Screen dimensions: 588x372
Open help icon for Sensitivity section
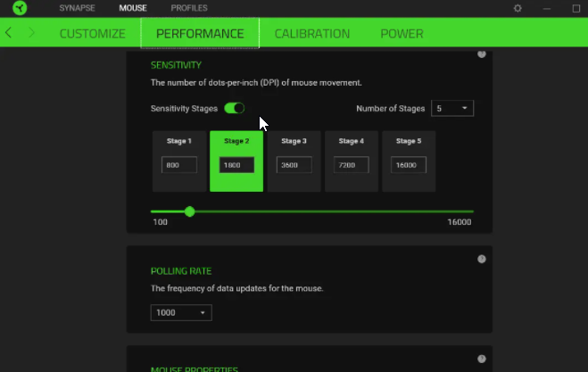pyautogui.click(x=482, y=54)
